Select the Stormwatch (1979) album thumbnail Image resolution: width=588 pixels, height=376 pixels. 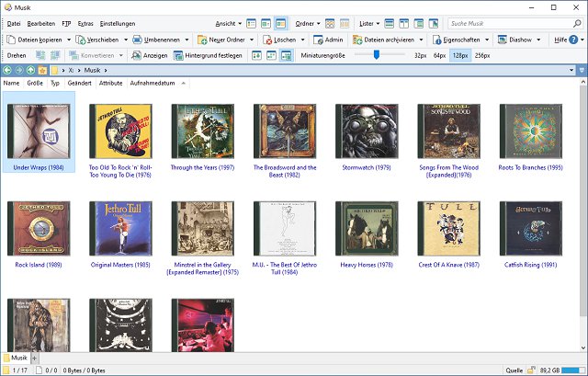point(367,131)
